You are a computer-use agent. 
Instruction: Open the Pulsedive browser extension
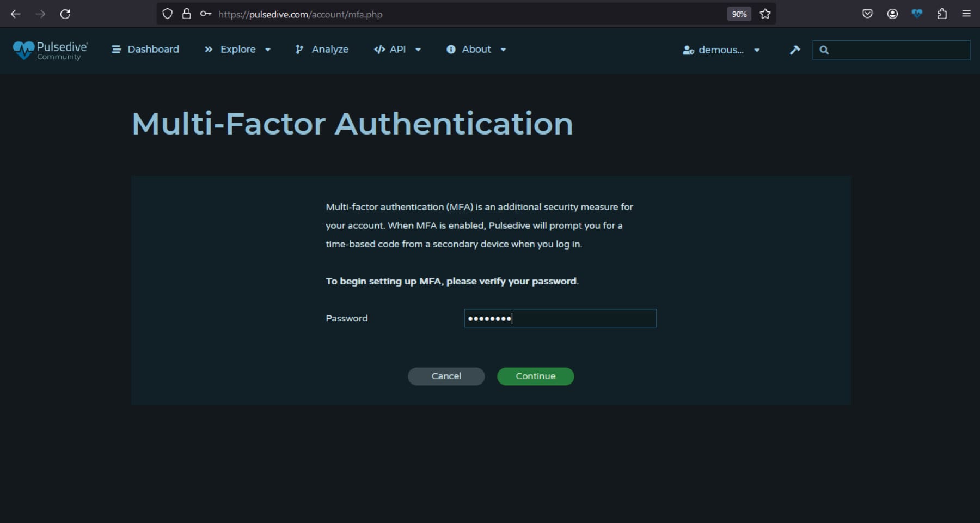click(x=917, y=14)
